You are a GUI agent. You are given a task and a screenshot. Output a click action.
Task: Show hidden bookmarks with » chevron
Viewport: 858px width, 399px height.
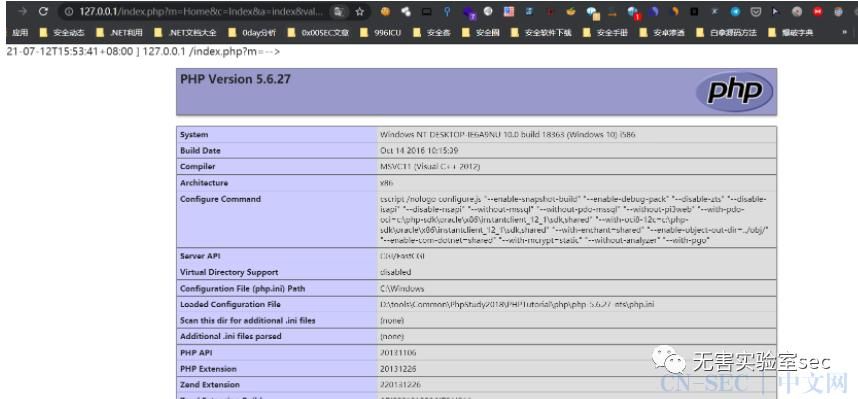coord(845,33)
